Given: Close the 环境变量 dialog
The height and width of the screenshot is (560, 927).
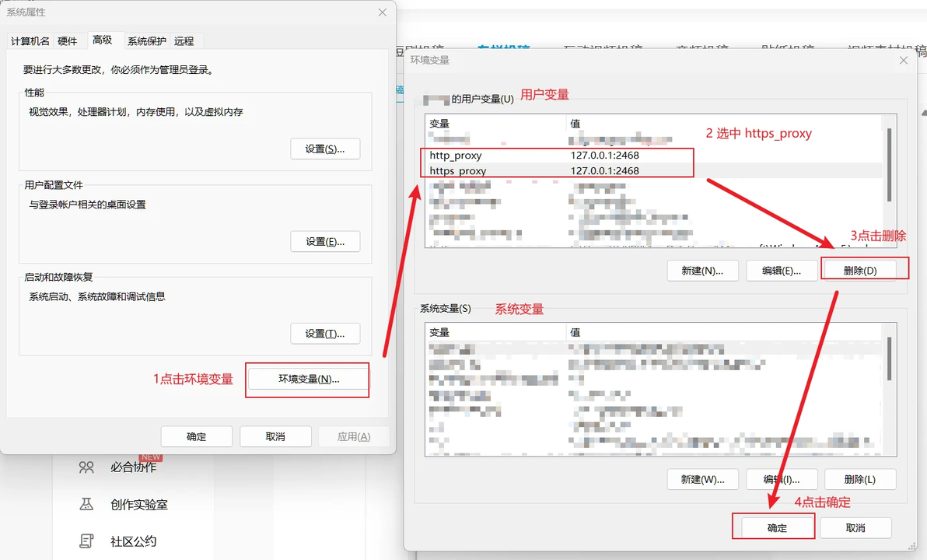Looking at the screenshot, I should [x=904, y=61].
